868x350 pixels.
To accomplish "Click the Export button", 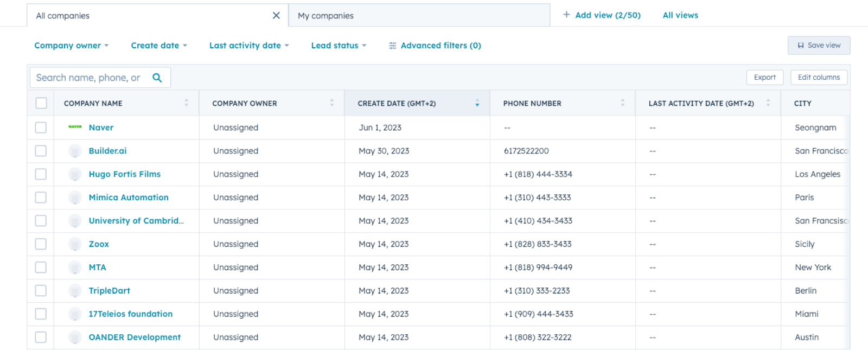I will [x=765, y=78].
